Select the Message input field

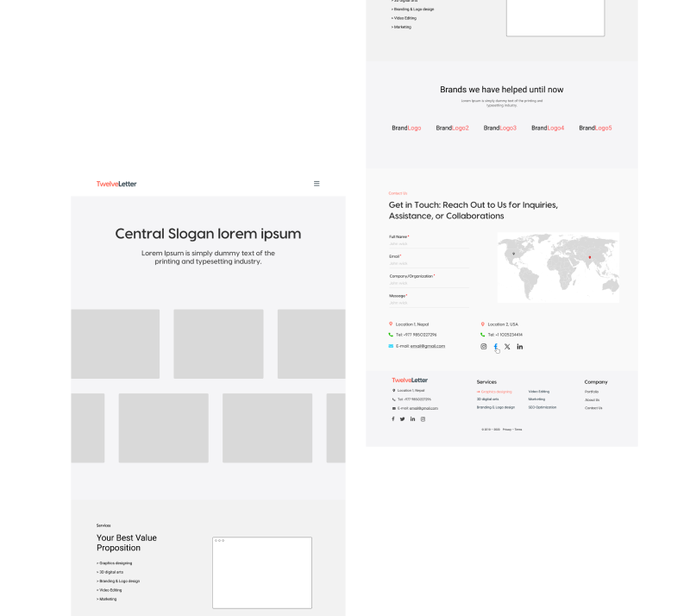tap(429, 303)
